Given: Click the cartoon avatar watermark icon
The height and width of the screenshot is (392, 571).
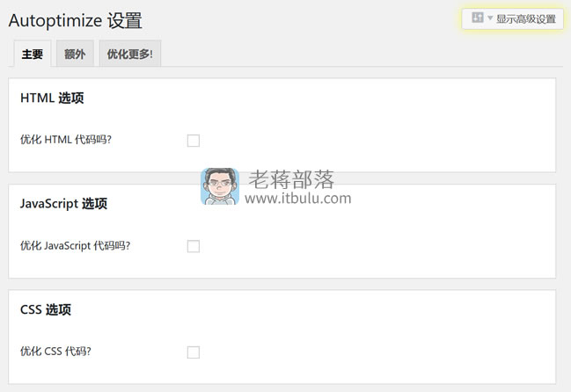Looking at the screenshot, I should point(220,186).
